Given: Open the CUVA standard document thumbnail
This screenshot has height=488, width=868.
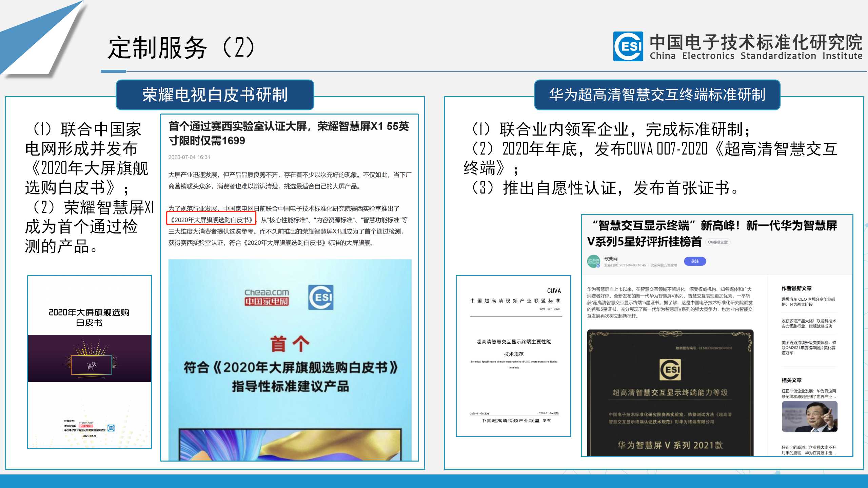Looking at the screenshot, I should click(513, 356).
